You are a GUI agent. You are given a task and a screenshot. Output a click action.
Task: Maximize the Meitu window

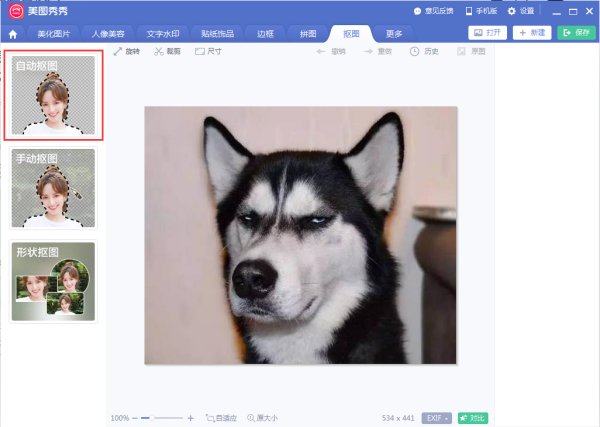[x=573, y=12]
